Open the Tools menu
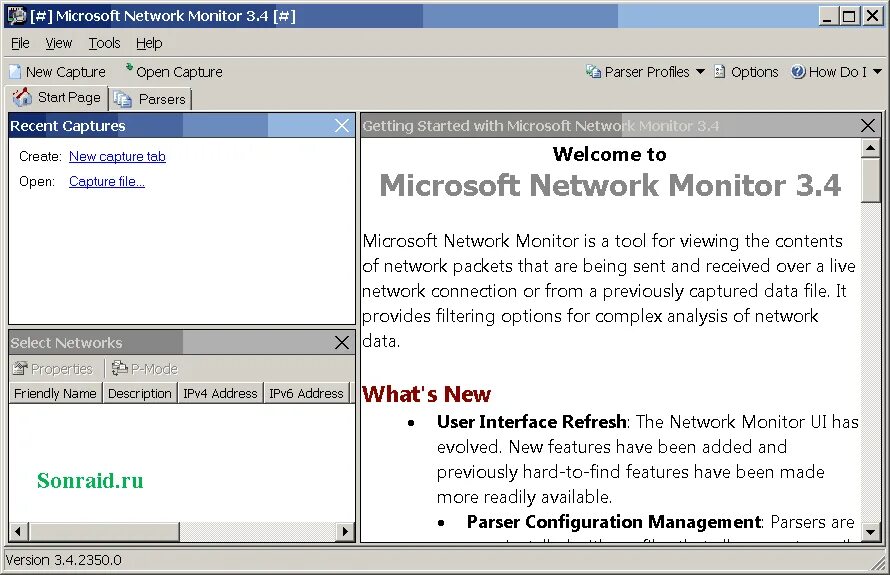The image size is (890, 575). 104,43
